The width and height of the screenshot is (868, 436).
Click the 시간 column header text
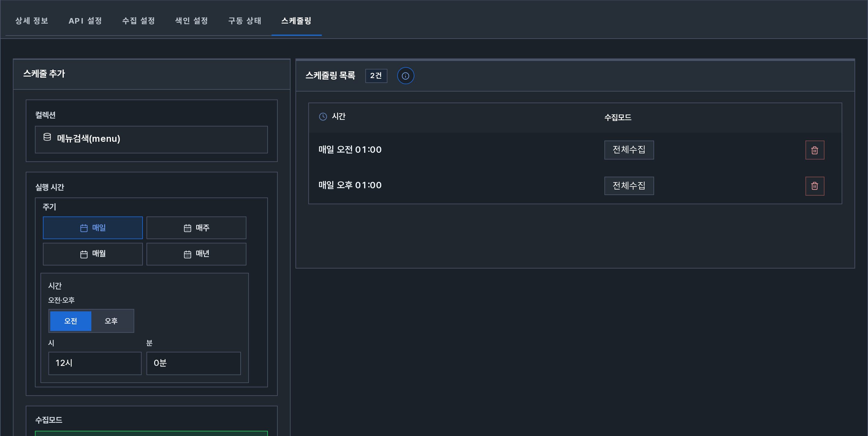[x=338, y=116]
